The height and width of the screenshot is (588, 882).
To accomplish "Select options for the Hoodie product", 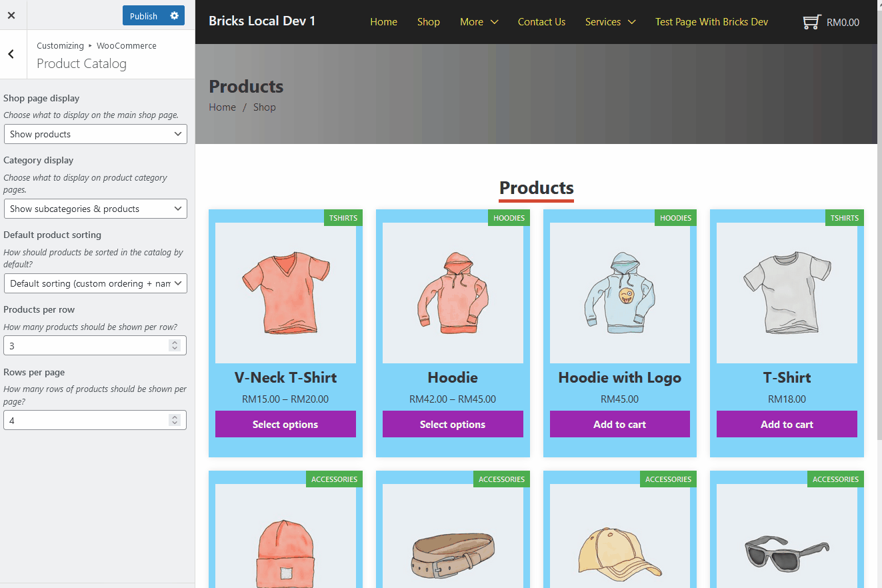I will point(453,424).
